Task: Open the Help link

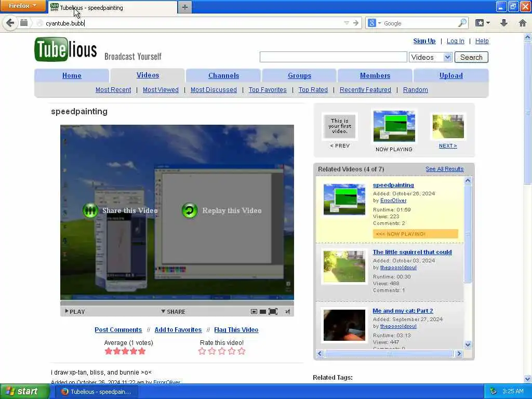Action: [x=482, y=41]
